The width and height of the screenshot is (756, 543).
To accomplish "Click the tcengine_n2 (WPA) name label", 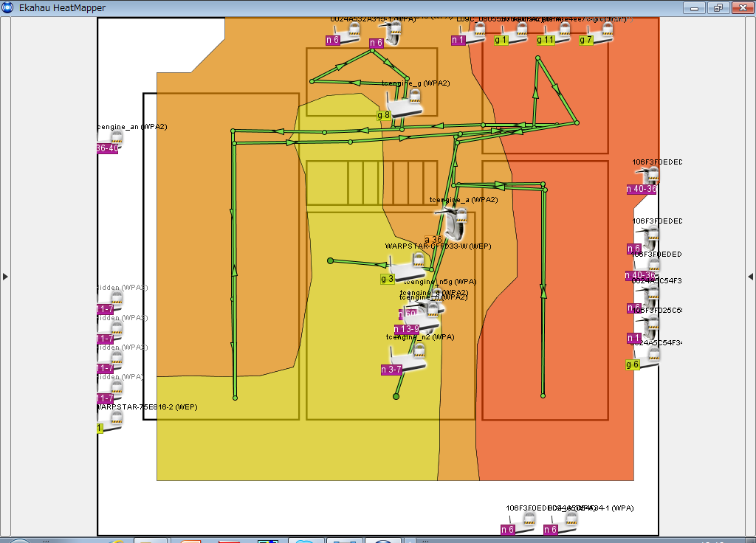I will click(x=420, y=336).
